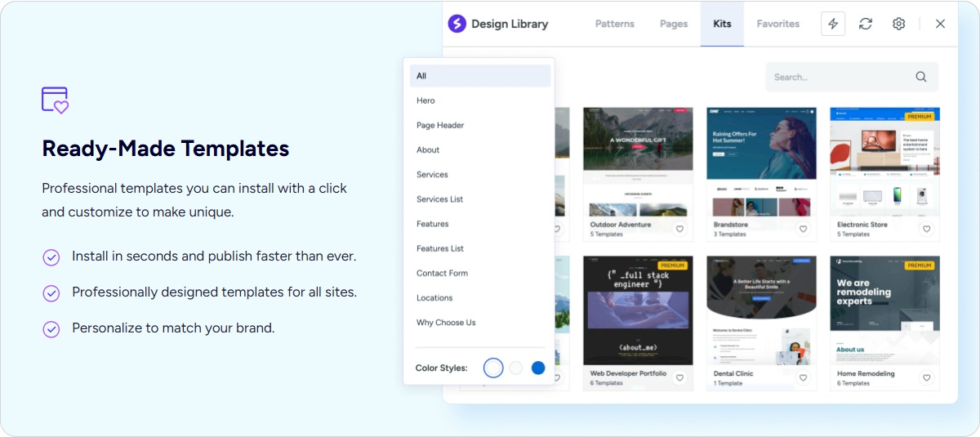Viewport: 980px width, 437px height.
Task: Favorite the Dental Clinic kit heart
Action: click(803, 378)
